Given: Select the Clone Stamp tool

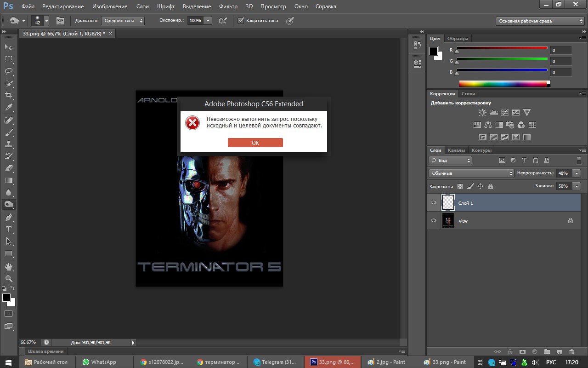Looking at the screenshot, I should (9, 144).
